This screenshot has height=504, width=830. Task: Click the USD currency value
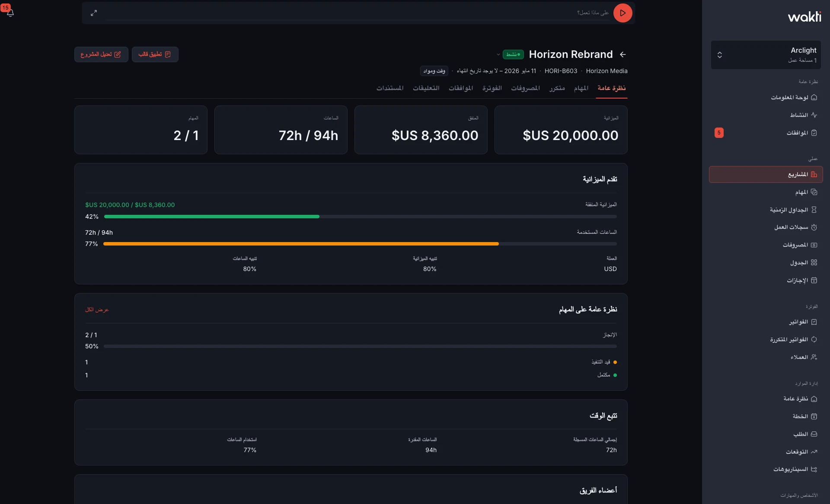[610, 269]
